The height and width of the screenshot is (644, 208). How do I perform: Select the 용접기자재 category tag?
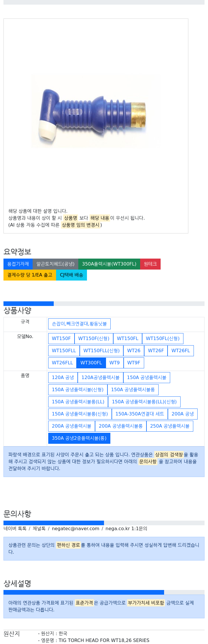18,264
